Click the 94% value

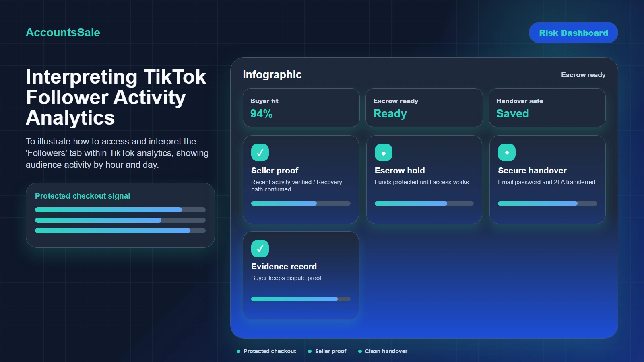point(261,114)
